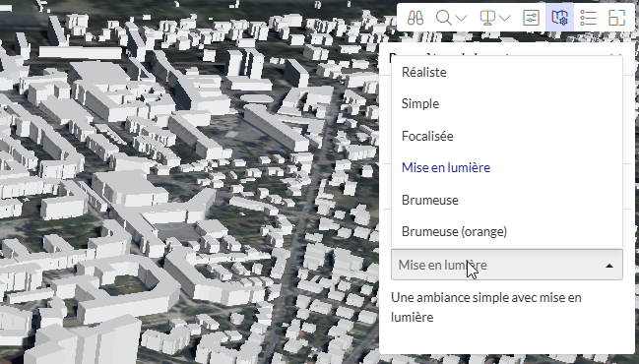Open the magnifying-glass search tool
The height and width of the screenshot is (364, 639).
[443, 18]
